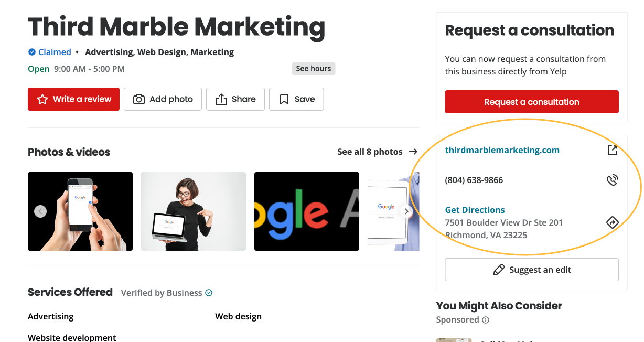The height and width of the screenshot is (342, 644).
Task: Click the Third Marble Marketing heading
Action: [177, 26]
